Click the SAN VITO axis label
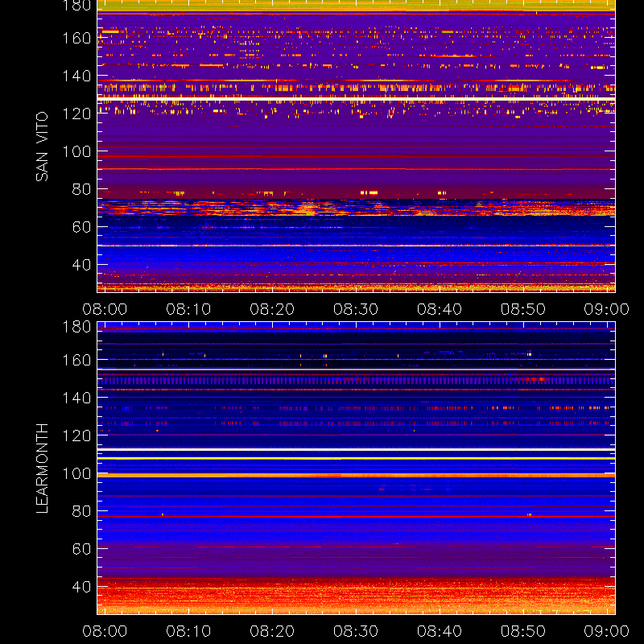644x644 pixels. point(42,147)
